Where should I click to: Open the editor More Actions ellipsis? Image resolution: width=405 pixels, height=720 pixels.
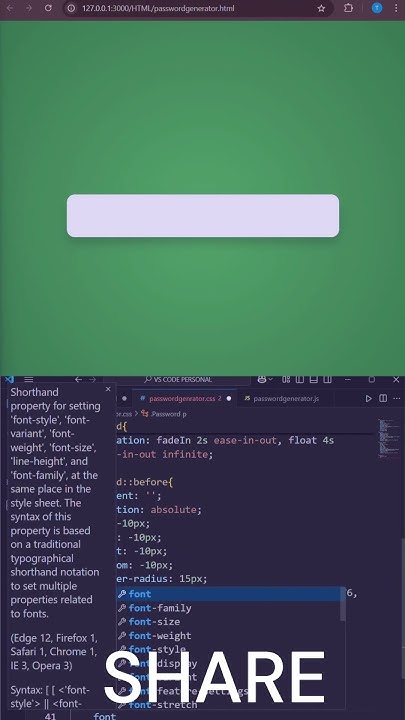396,399
